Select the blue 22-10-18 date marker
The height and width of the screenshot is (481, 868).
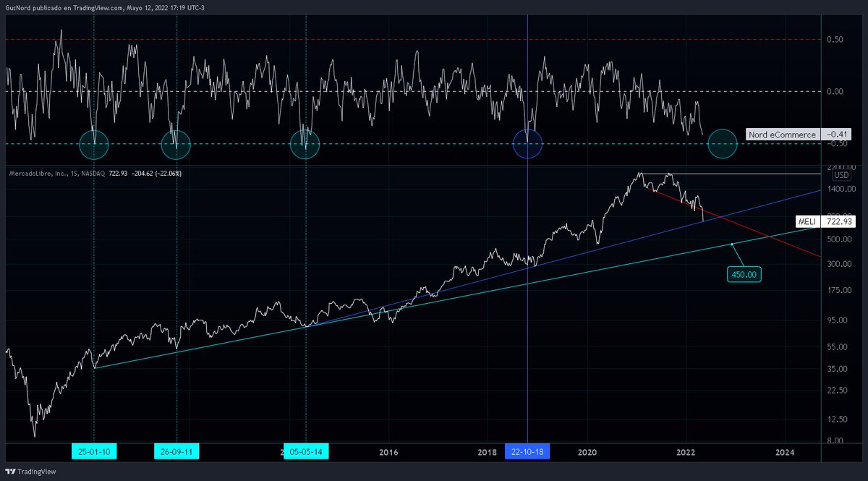point(527,452)
